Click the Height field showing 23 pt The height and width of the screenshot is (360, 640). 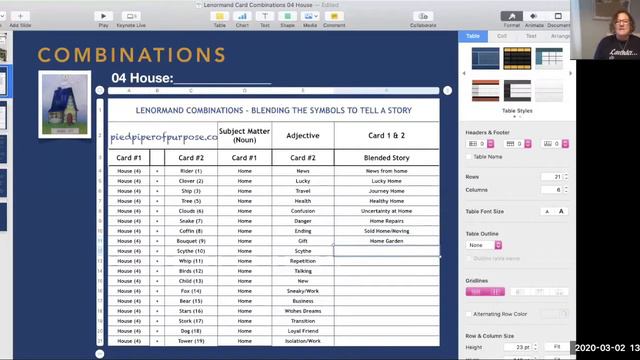(518, 347)
